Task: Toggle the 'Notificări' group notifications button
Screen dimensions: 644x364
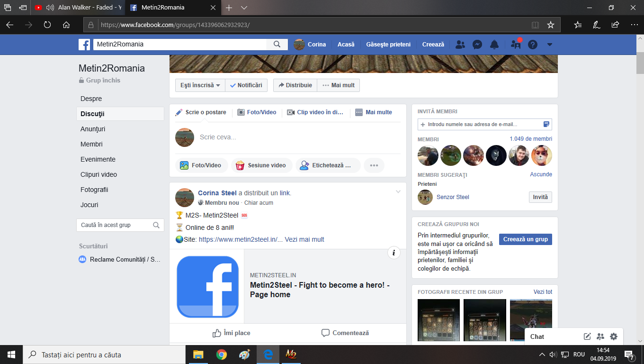Action: tap(246, 85)
